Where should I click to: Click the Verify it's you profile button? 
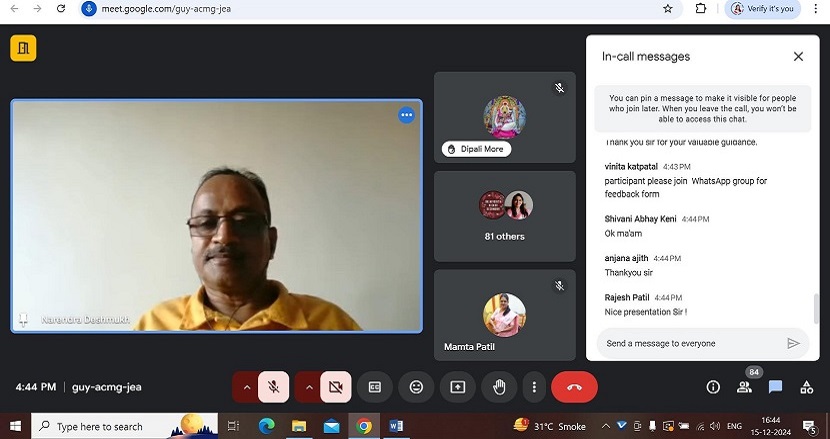point(762,8)
